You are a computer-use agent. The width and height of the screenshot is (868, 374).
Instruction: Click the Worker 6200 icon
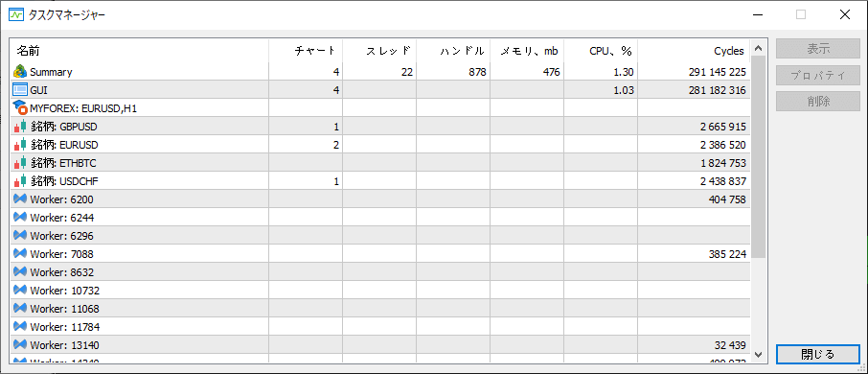20,199
